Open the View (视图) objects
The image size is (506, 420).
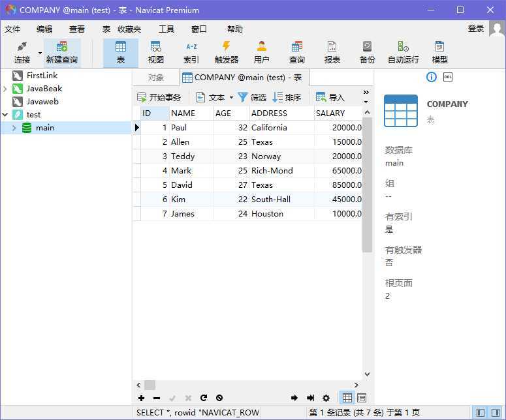coord(156,53)
